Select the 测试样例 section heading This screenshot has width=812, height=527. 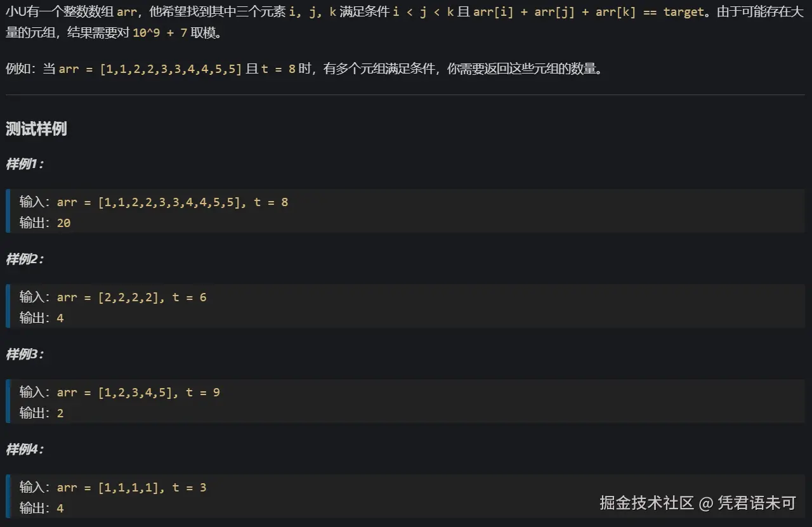pos(36,129)
